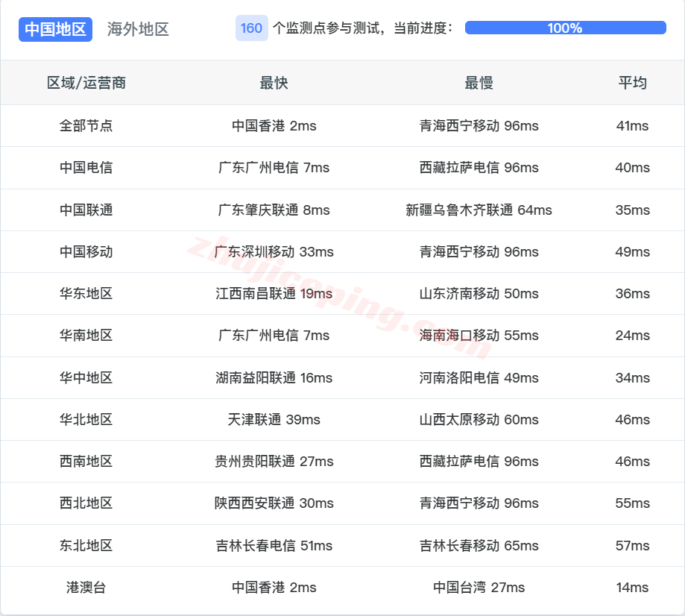Click 广东广州电信 7ms in 华南地区 row
The image size is (685, 616).
coord(274,336)
